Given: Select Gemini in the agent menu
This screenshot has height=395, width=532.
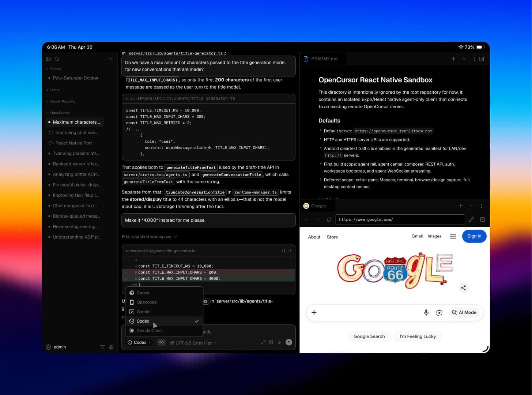Looking at the screenshot, I should (164, 312).
